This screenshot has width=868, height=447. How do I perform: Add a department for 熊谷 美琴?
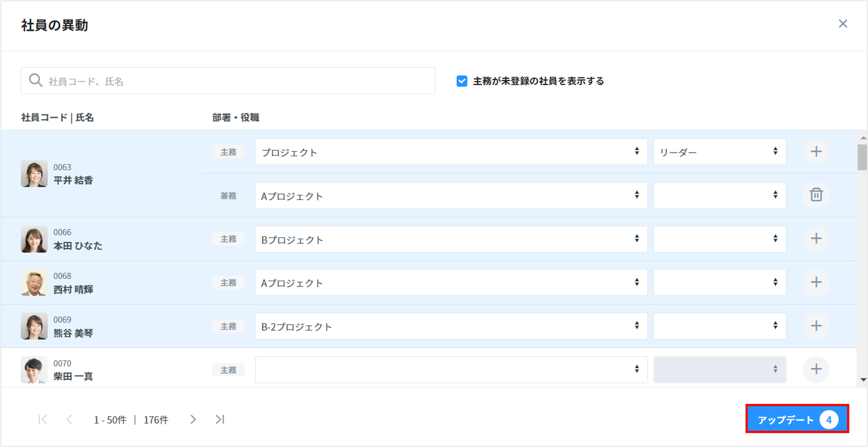816,326
